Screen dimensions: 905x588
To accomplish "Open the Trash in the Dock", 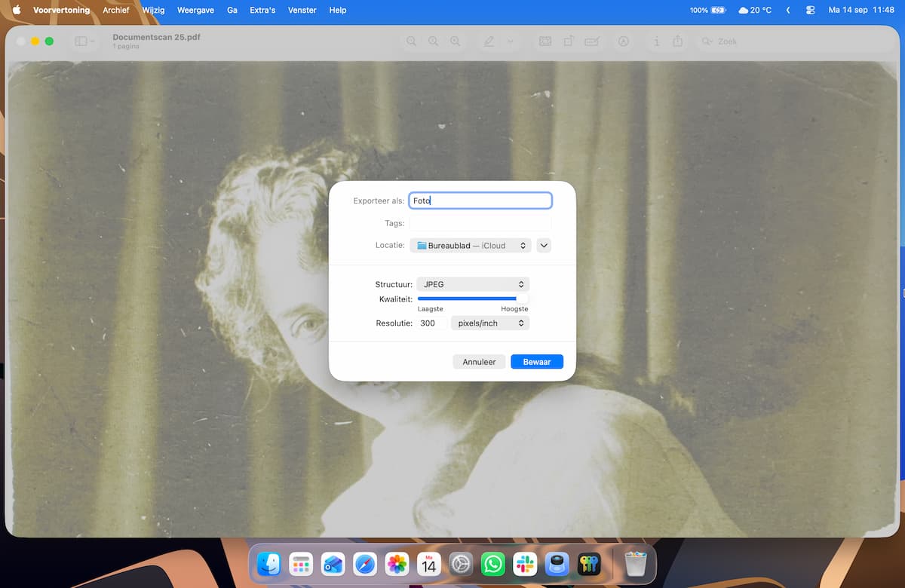I will (636, 564).
